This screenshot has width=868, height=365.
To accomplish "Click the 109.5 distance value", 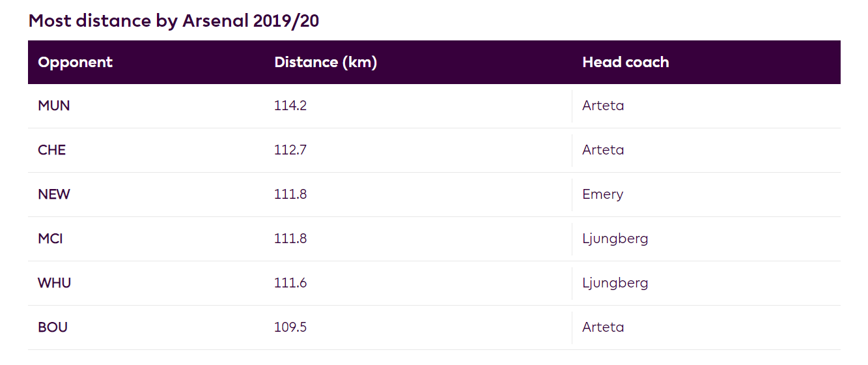I will click(x=290, y=327).
